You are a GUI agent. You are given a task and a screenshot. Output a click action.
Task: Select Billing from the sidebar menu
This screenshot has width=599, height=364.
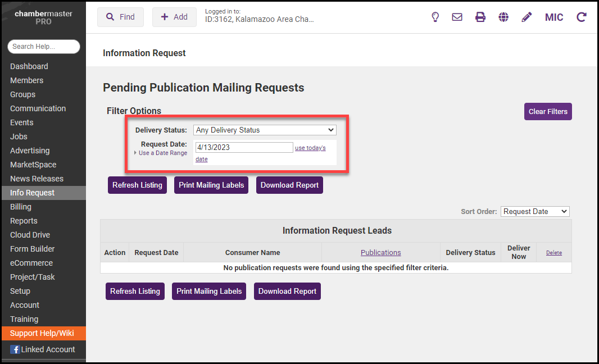(21, 207)
